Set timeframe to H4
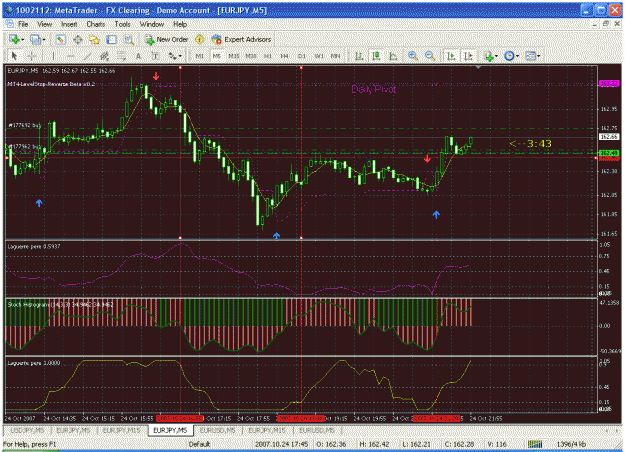The height and width of the screenshot is (452, 625). click(285, 56)
